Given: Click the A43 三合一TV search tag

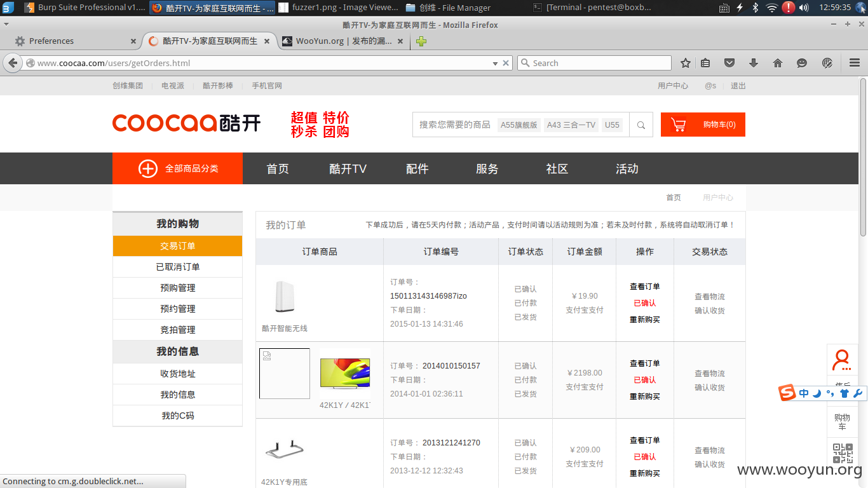Looking at the screenshot, I should [x=571, y=125].
